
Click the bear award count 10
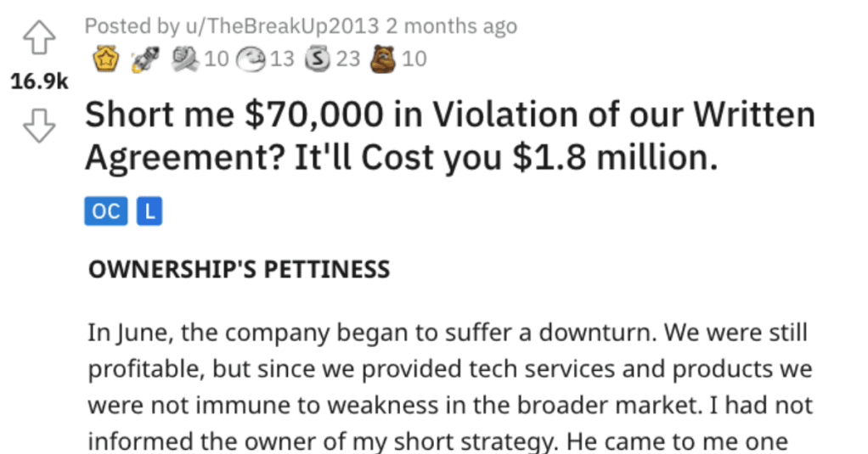tap(414, 59)
